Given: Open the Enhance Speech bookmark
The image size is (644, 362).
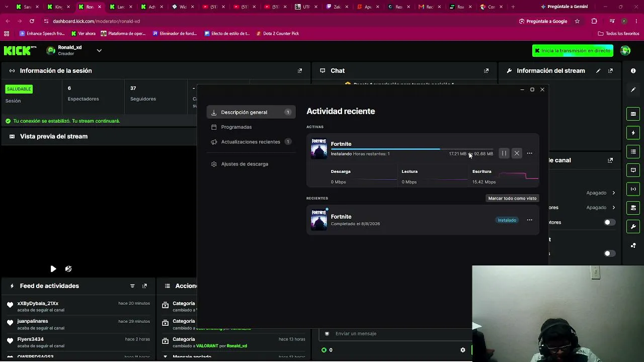Looking at the screenshot, I should 42,34.
